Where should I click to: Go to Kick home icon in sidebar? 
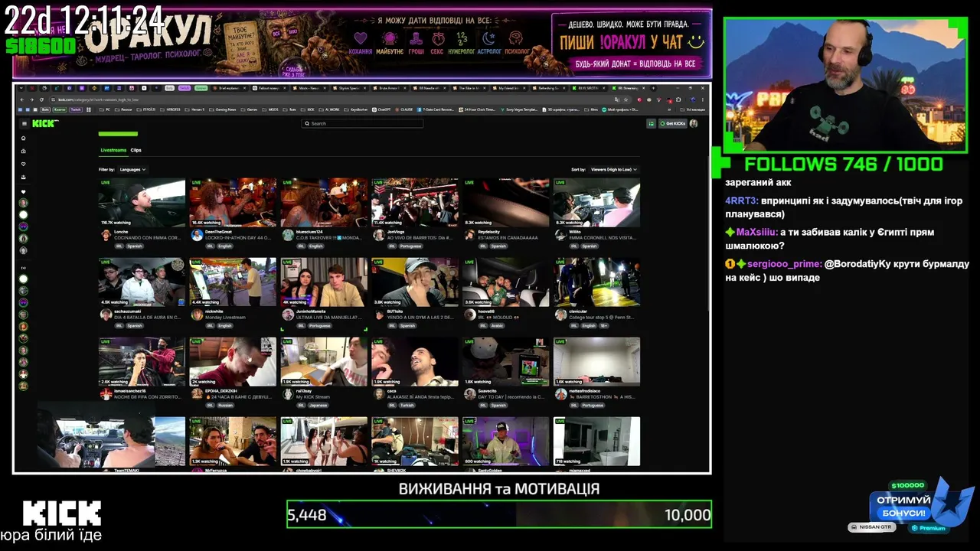click(x=24, y=139)
